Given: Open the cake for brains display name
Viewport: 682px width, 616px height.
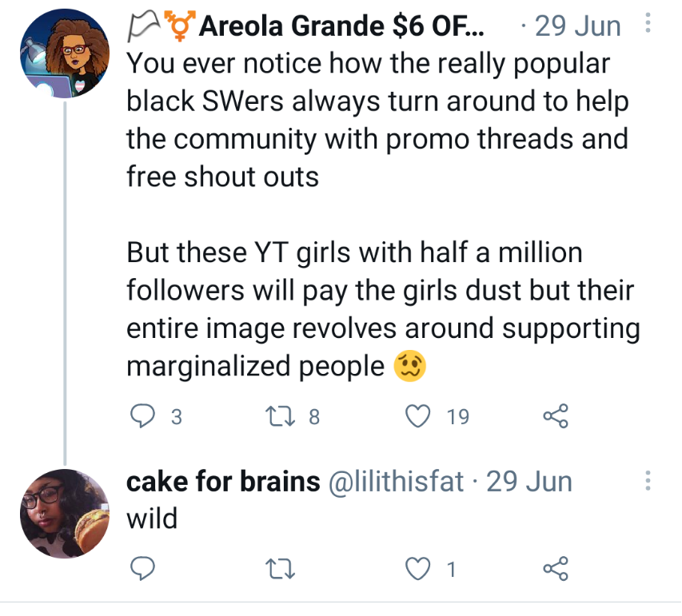Looking at the screenshot, I should [x=221, y=482].
